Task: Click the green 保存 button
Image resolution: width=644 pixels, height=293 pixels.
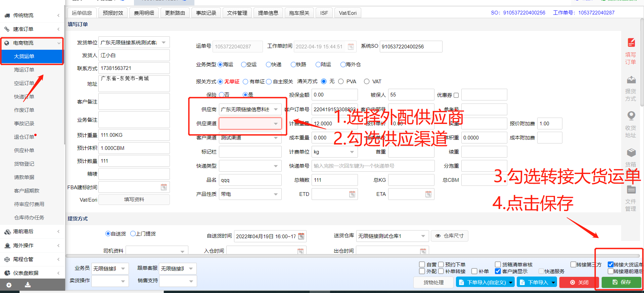Action: (622, 282)
